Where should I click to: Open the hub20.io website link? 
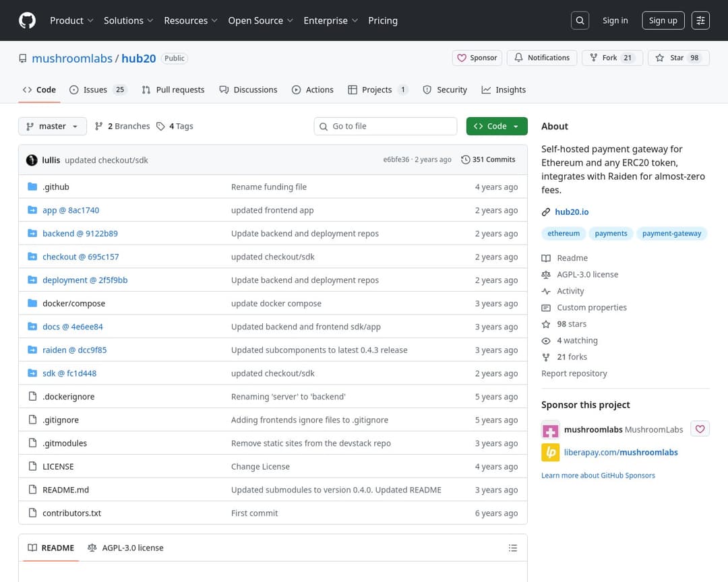[x=572, y=212]
